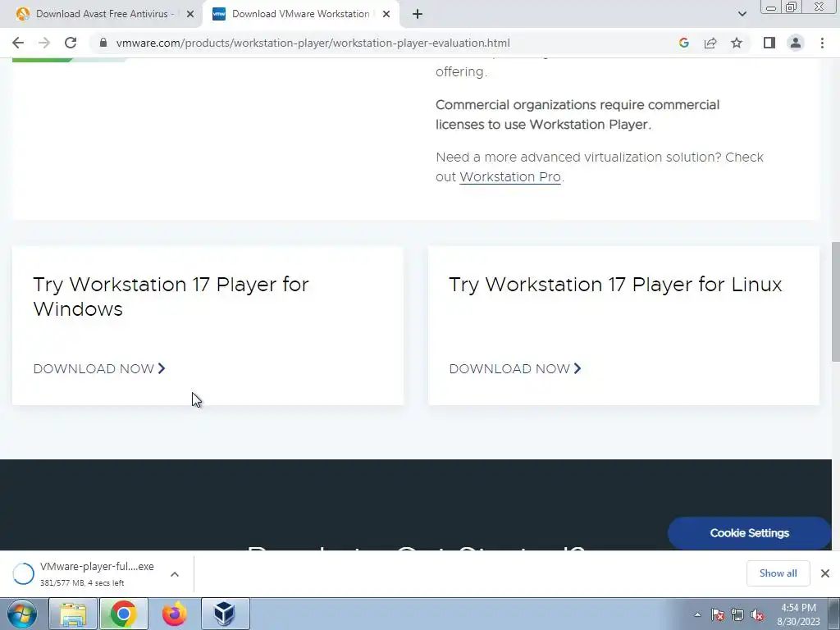Screen dimensions: 840x630
Task: Click the 'Try Workstation 17 Player for Windows' heading
Action: point(171,297)
